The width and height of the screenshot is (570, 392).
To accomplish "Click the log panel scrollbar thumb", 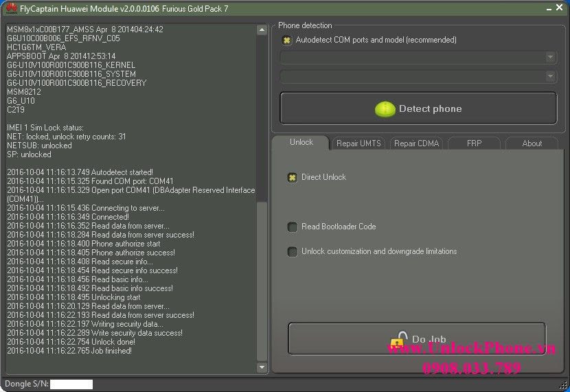I will 262,281.
